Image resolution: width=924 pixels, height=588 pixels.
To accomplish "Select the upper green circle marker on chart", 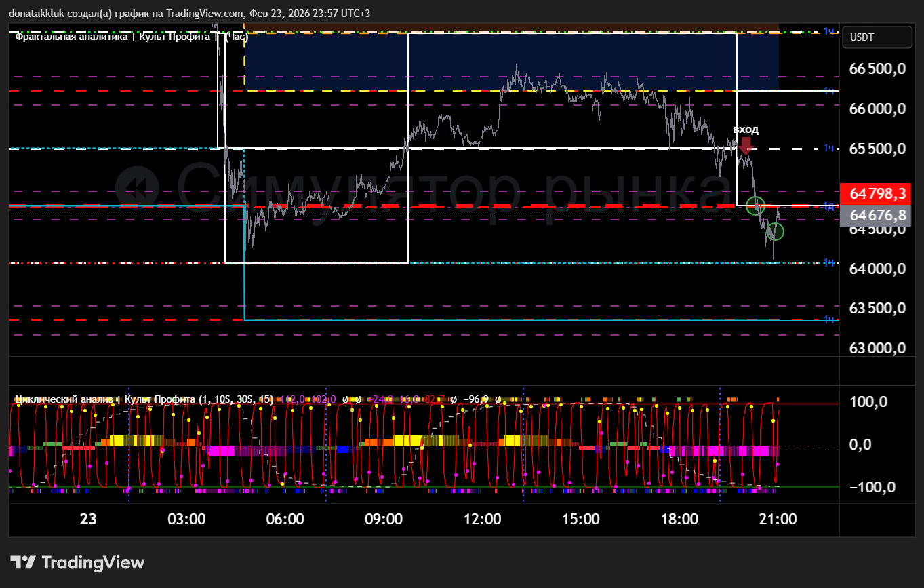I will click(755, 205).
